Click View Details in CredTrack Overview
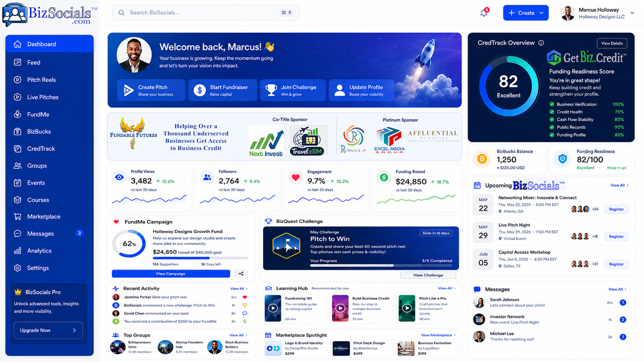Image resolution: width=644 pixels, height=362 pixels. pos(612,43)
